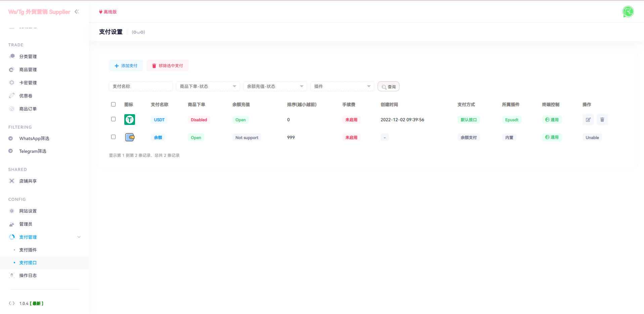Screen dimensions: 644x314
Task: Open the edit icon for USDT row
Action: (588, 120)
